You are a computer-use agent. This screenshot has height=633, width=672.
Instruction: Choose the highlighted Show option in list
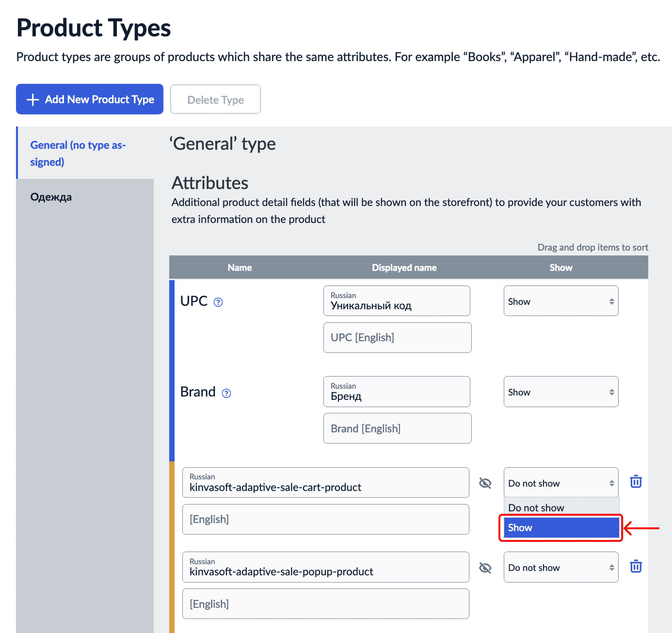click(561, 528)
